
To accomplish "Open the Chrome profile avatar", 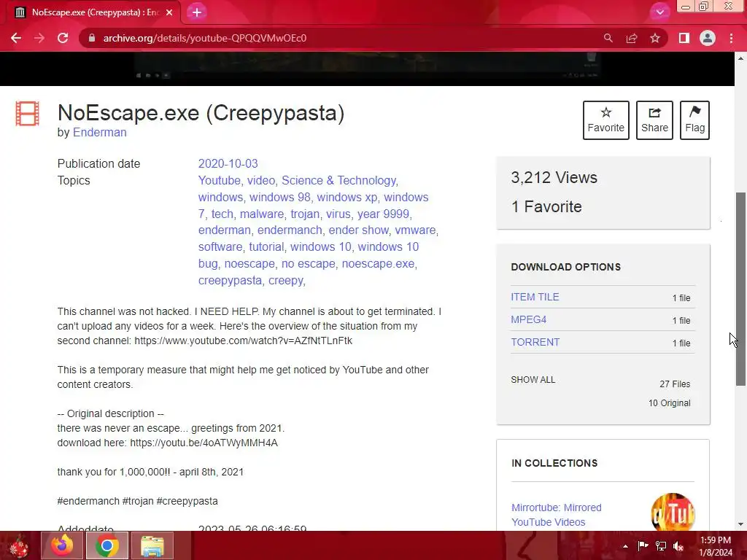I will coord(708,38).
